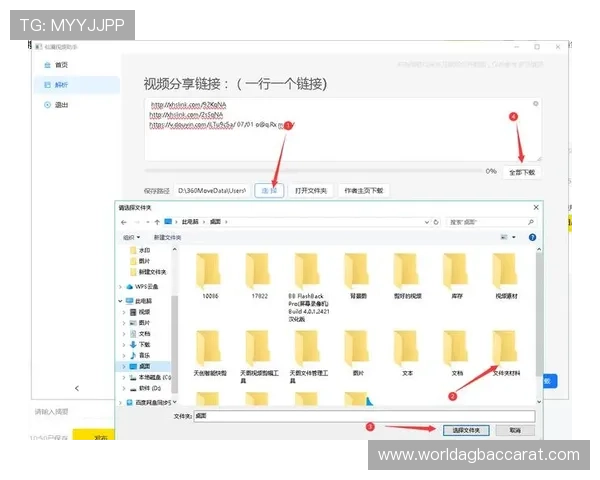
Task: Start download with 全部下载 button
Action: point(522,172)
